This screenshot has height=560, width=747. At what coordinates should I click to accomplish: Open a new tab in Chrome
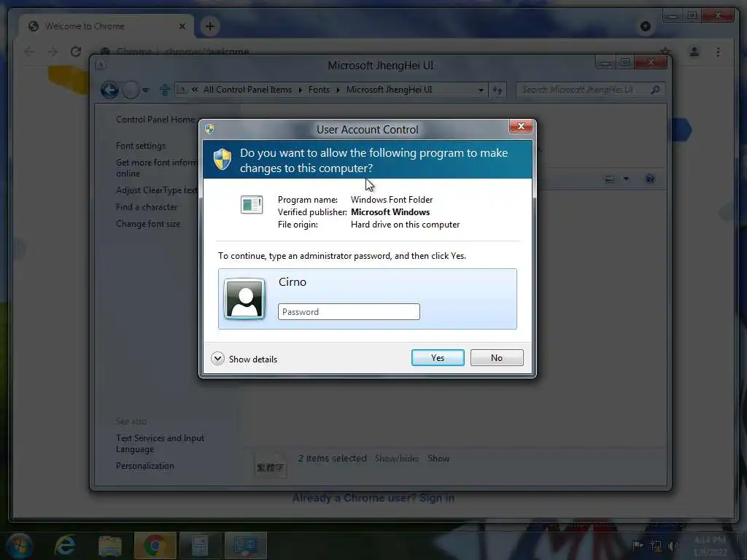point(209,26)
